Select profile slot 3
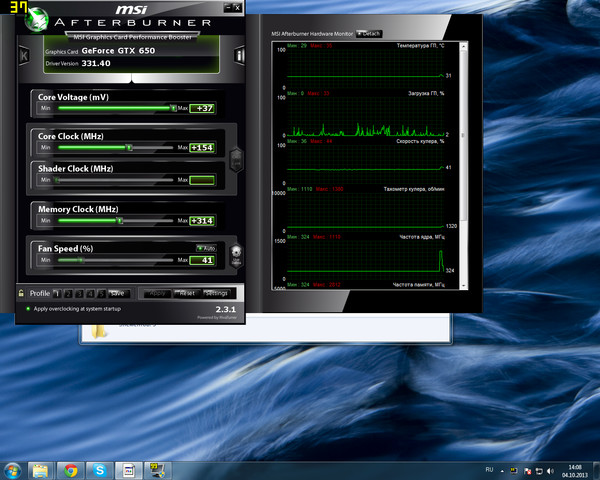The height and width of the screenshot is (480, 600). [x=79, y=294]
